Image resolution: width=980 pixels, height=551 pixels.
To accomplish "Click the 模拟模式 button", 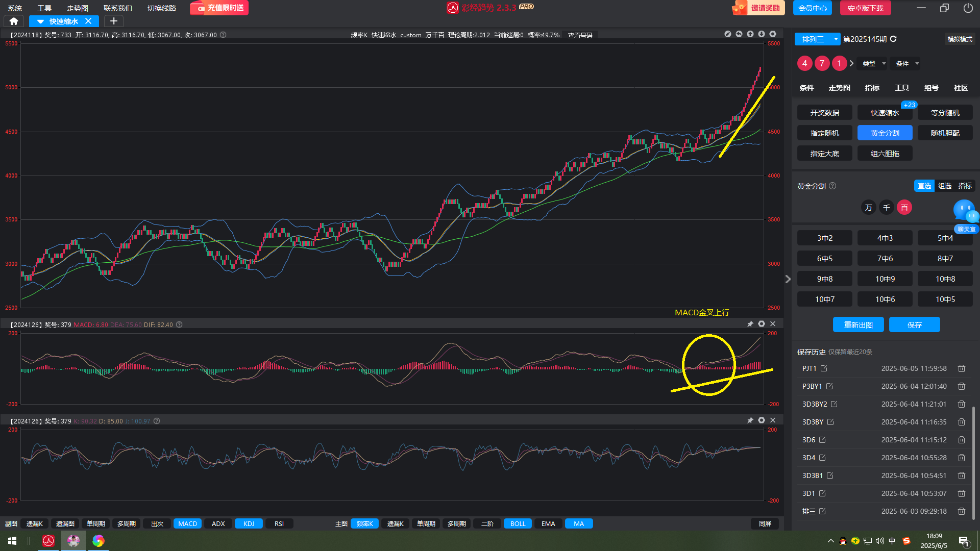I will pyautogui.click(x=960, y=39).
